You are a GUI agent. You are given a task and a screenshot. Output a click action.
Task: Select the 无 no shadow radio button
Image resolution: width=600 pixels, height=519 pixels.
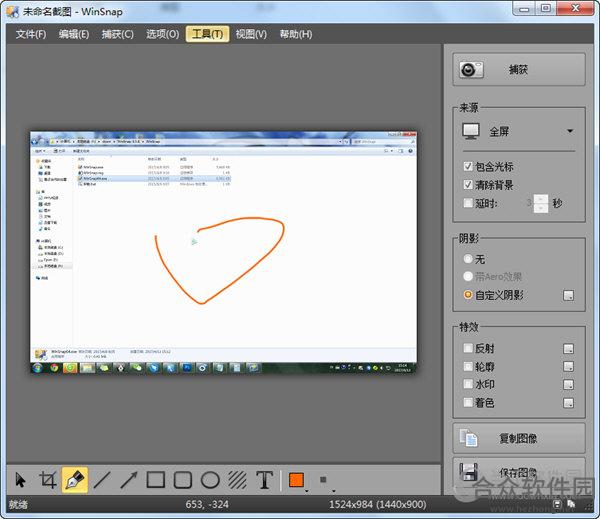point(468,259)
